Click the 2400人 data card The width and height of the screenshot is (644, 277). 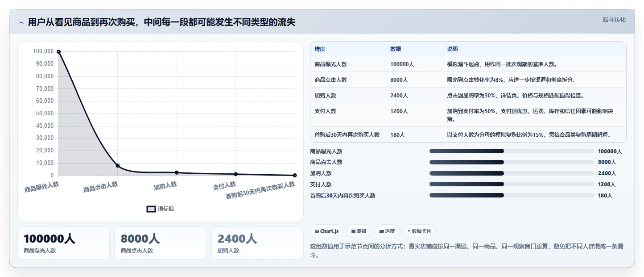(x=257, y=243)
